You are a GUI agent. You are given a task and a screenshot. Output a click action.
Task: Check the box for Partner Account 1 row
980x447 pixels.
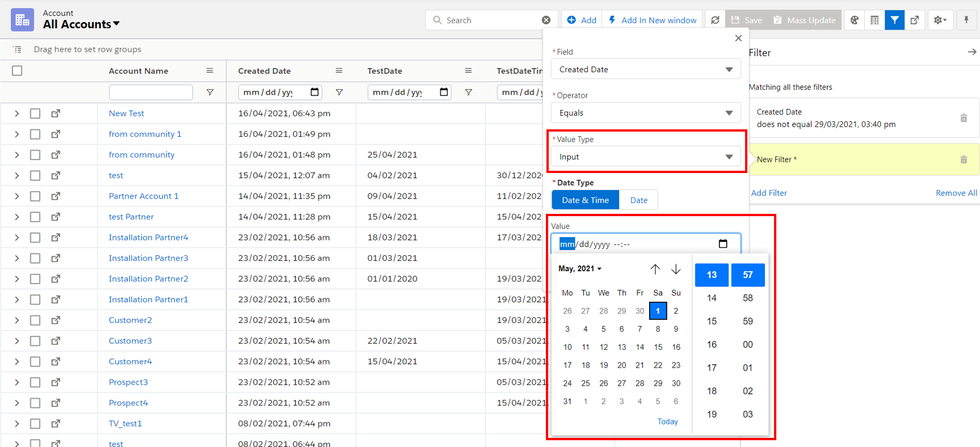[35, 196]
